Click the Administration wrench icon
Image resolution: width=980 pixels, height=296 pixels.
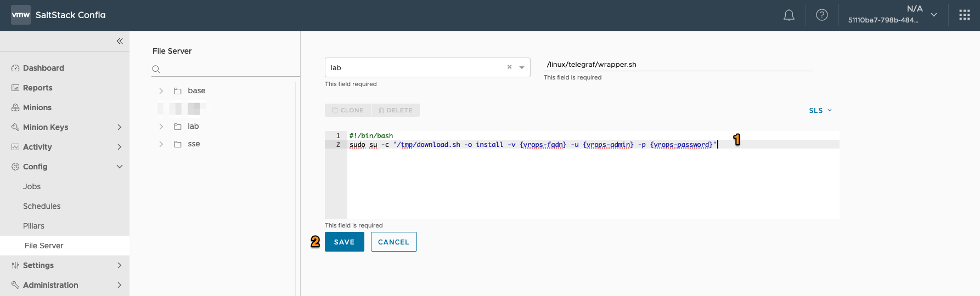click(x=15, y=285)
